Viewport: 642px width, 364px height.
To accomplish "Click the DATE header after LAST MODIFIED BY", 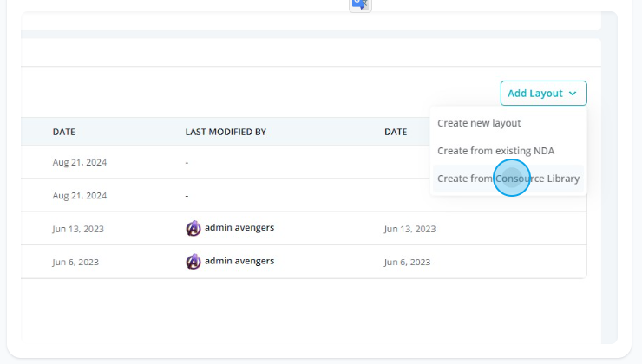I will 396,132.
